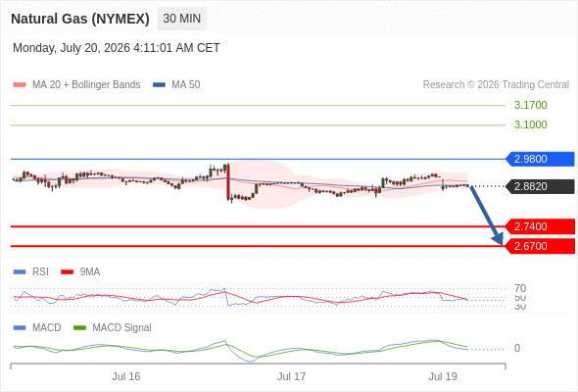Click the 2.9800 blue price tag
Viewport: 578px width, 392px height.
pos(540,159)
